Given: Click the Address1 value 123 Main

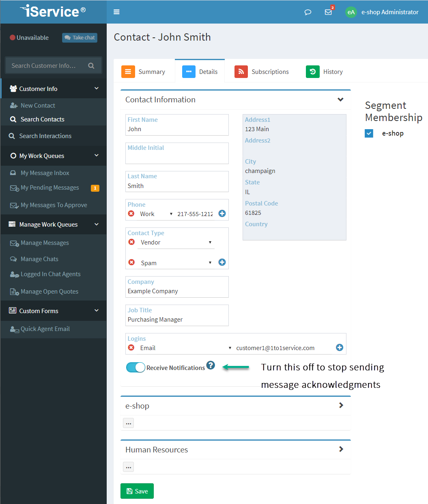Looking at the screenshot, I should (257, 129).
